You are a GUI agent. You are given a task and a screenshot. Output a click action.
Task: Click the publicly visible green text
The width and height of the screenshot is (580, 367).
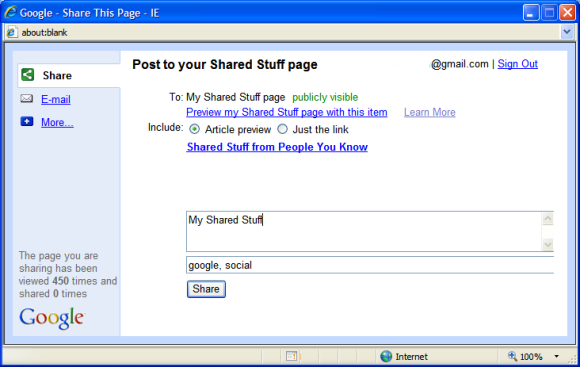325,97
